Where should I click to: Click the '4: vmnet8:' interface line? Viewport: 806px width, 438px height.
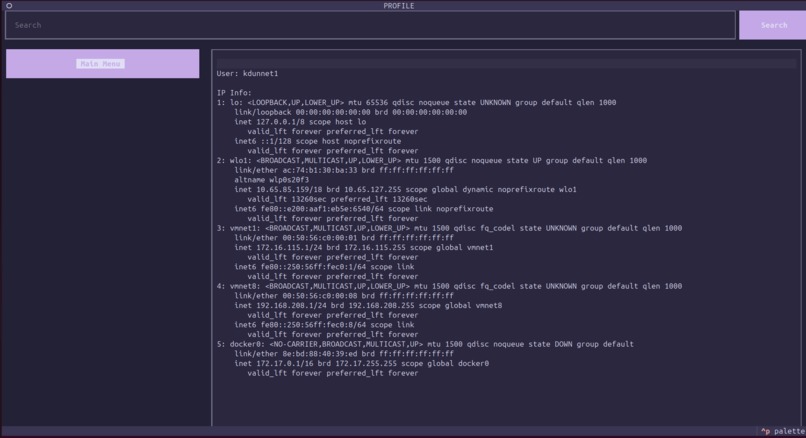pyautogui.click(x=449, y=286)
